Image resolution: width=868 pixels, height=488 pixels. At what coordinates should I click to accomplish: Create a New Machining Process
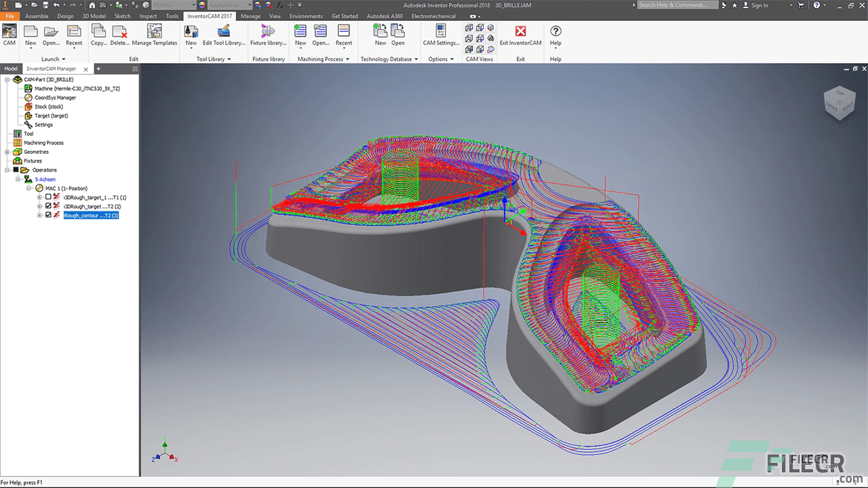point(300,34)
